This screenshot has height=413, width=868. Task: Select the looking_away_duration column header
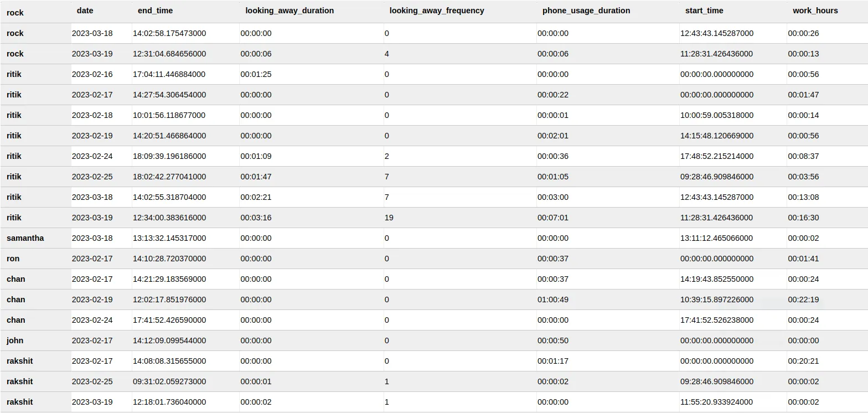[290, 11]
